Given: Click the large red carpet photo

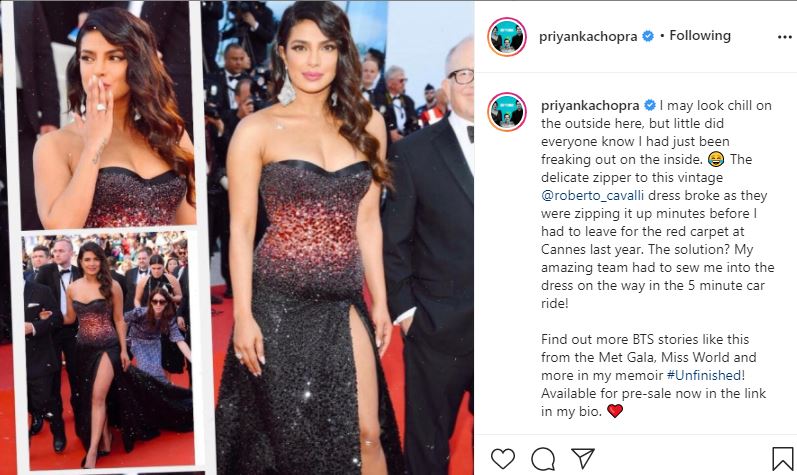Looking at the screenshot, I should 338,237.
